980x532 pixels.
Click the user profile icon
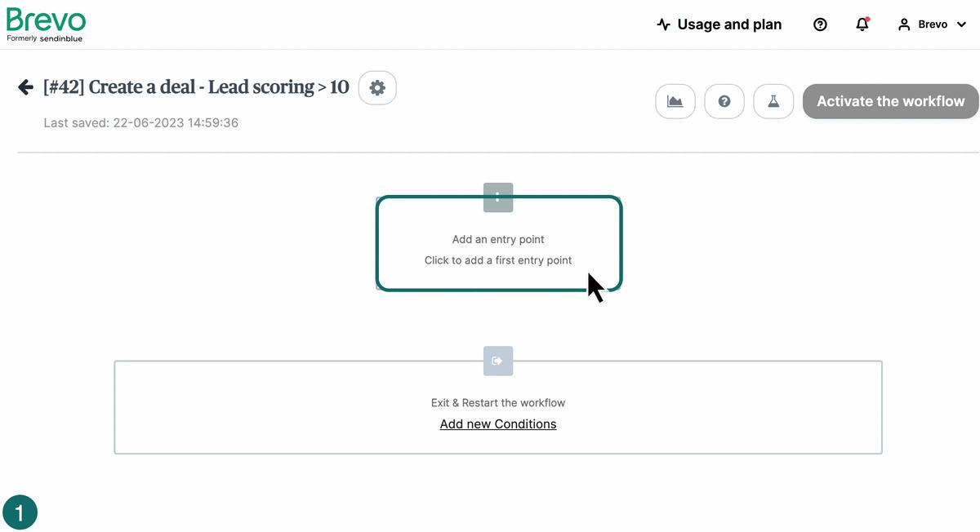(x=903, y=24)
